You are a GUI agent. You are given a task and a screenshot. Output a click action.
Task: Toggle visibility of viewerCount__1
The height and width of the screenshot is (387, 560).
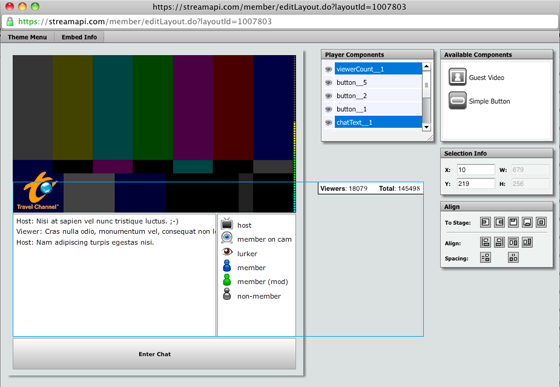[329, 69]
